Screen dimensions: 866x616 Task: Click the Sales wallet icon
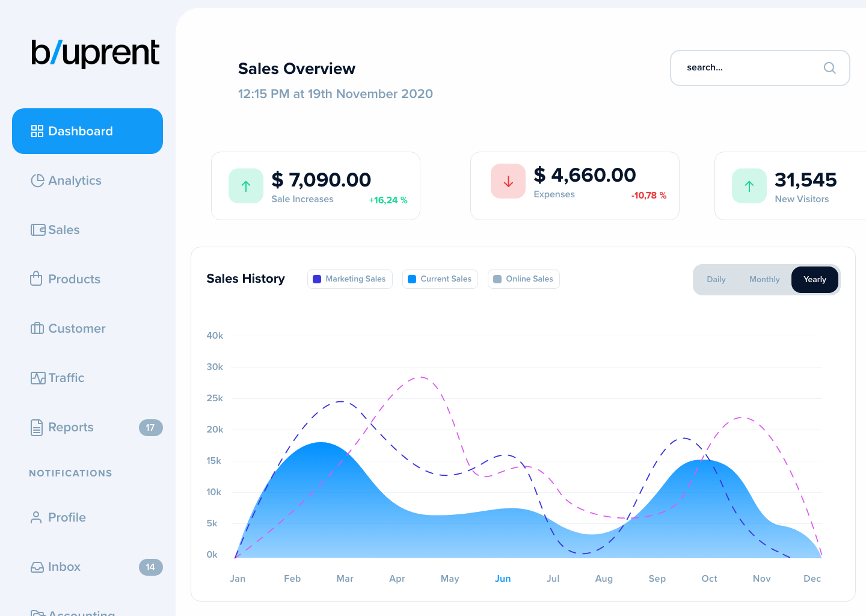(38, 230)
